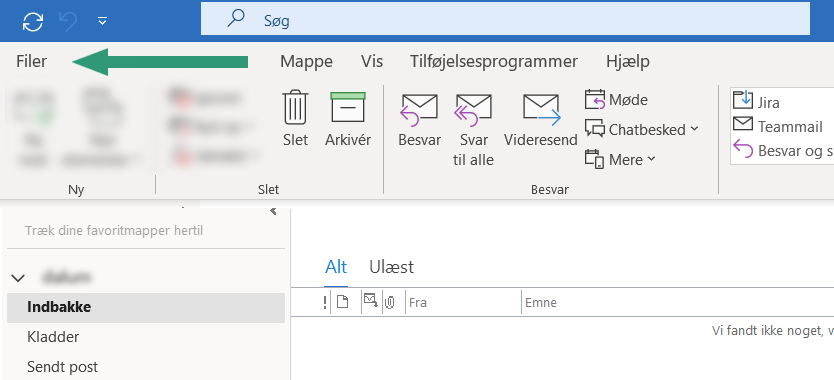This screenshot has width=834, height=380.
Task: Archive message with Arkivér icon
Action: pos(348,108)
